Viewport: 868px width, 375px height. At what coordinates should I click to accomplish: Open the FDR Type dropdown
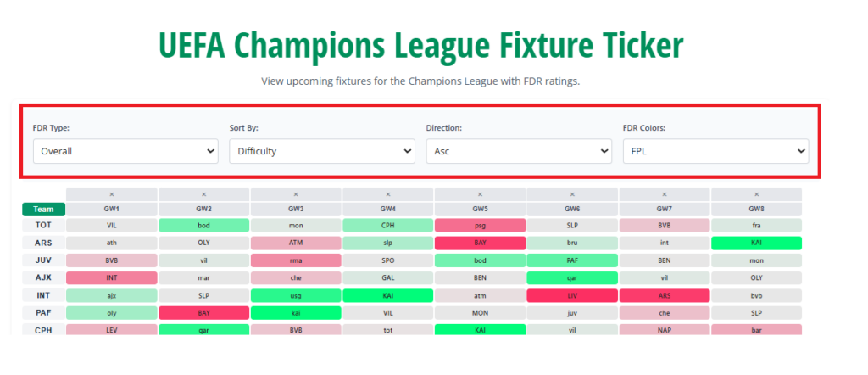[x=125, y=151]
